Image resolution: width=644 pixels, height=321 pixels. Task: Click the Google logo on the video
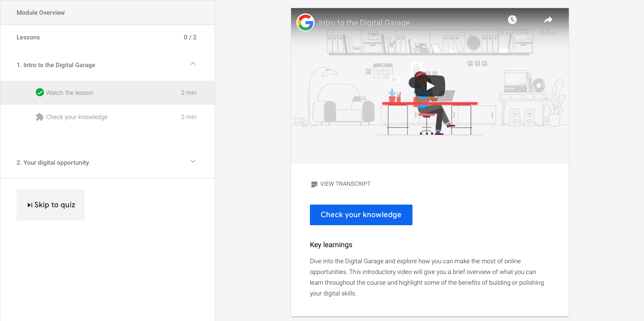click(x=305, y=22)
